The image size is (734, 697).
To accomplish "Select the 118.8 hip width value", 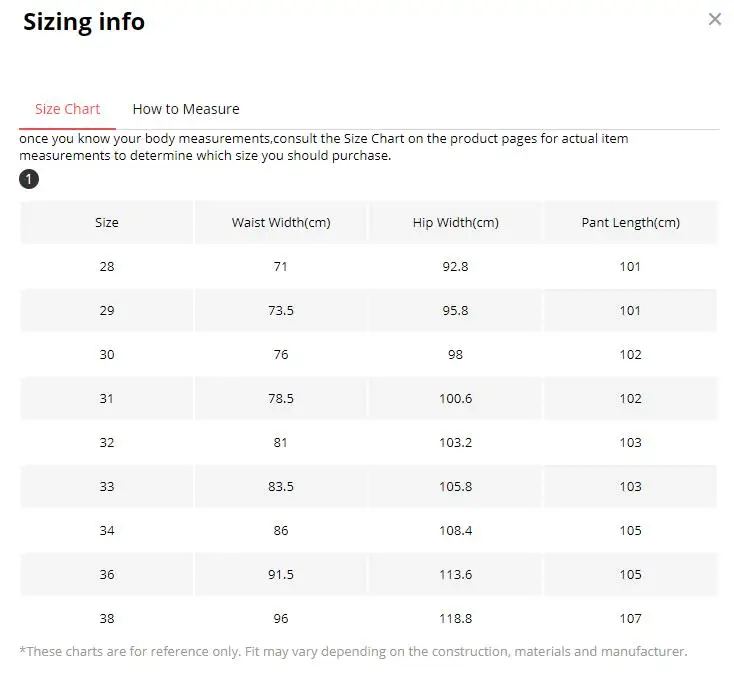I will click(x=455, y=618).
